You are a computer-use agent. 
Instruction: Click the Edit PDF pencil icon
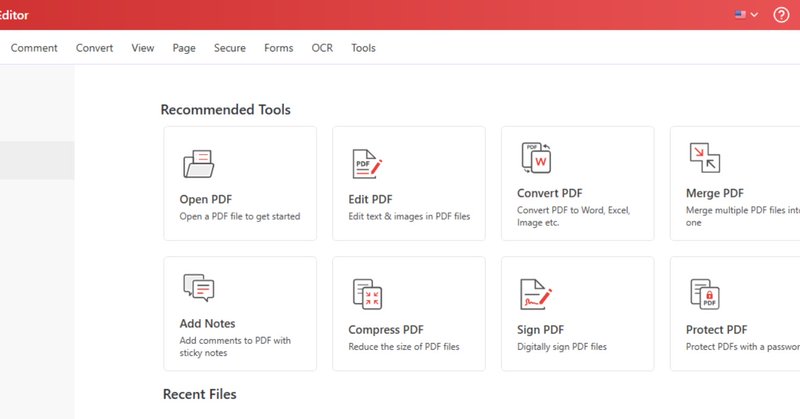coord(367,164)
